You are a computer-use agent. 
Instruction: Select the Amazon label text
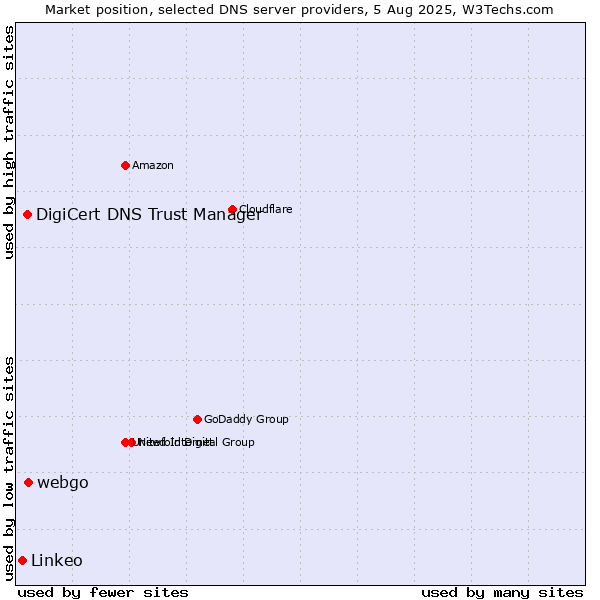(153, 166)
